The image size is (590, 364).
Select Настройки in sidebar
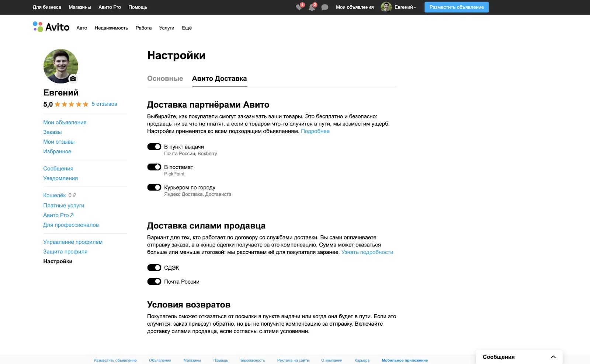tap(58, 261)
